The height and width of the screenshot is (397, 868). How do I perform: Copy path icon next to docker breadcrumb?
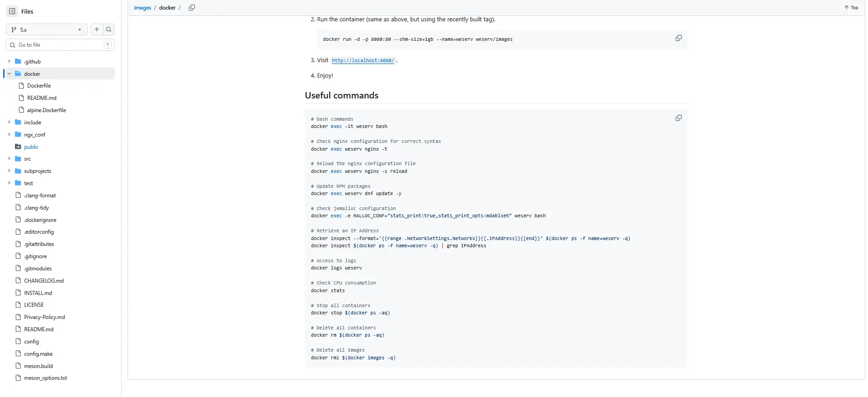click(x=192, y=8)
